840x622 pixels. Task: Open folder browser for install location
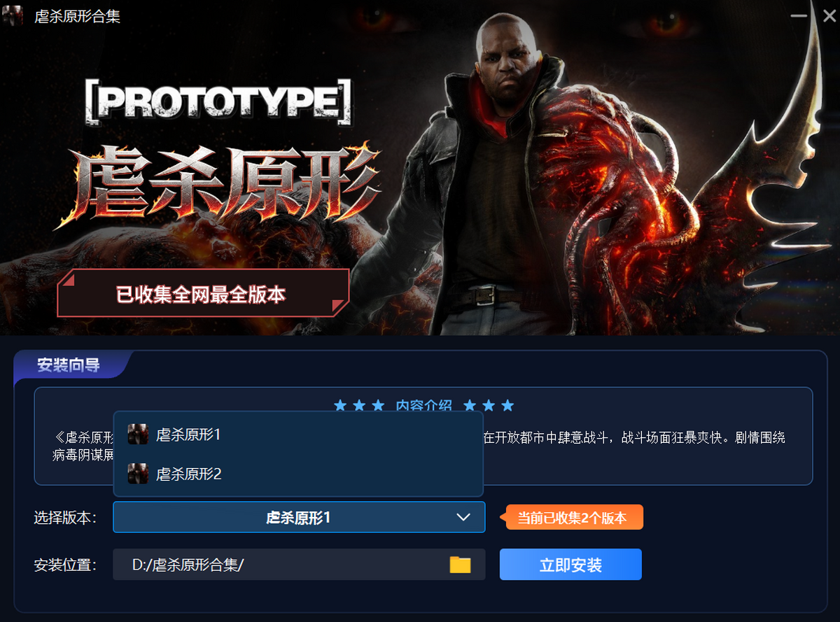460,565
